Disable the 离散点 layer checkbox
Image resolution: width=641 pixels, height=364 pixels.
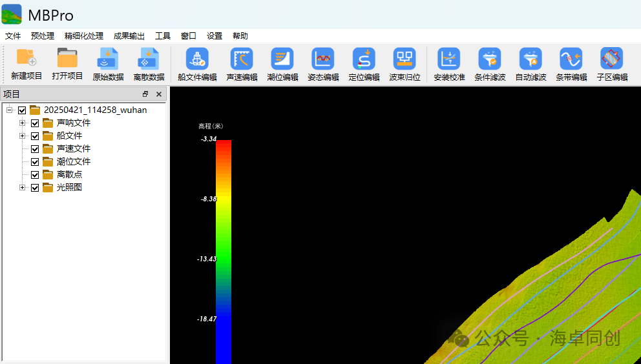tap(35, 175)
